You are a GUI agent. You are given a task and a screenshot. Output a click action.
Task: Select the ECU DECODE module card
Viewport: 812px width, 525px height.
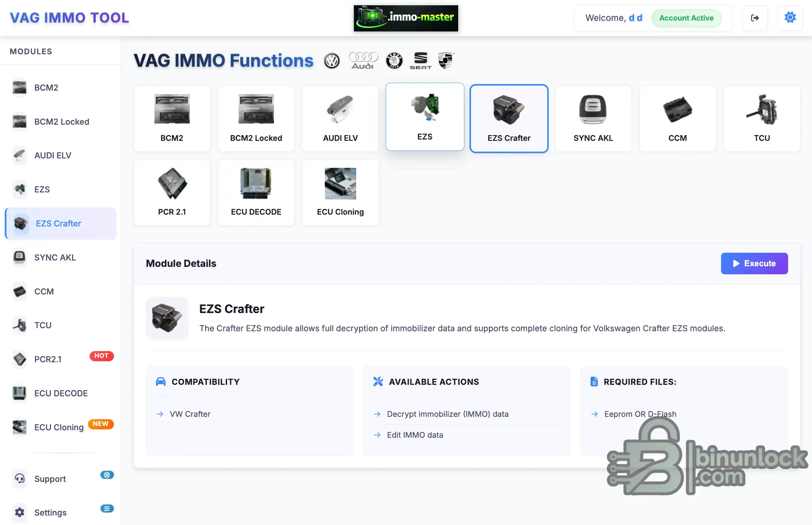click(256, 192)
